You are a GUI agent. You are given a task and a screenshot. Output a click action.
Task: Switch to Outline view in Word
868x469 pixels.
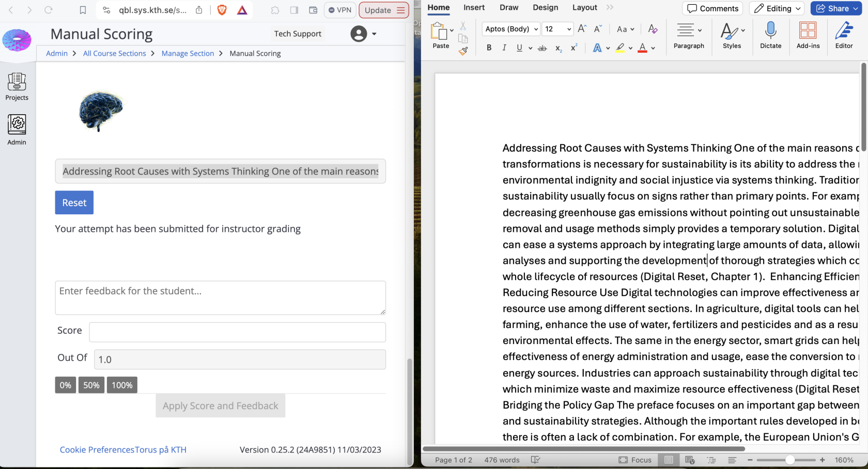pos(711,460)
